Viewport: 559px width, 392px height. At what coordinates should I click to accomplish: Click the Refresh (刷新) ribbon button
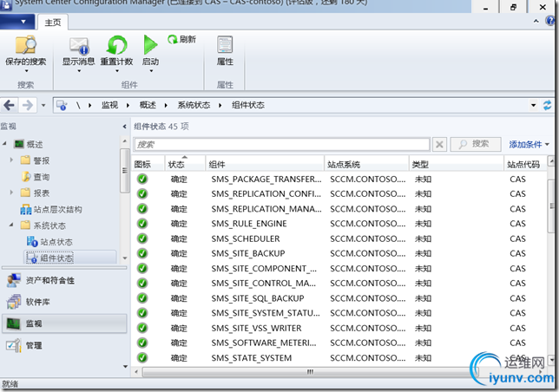tap(181, 39)
